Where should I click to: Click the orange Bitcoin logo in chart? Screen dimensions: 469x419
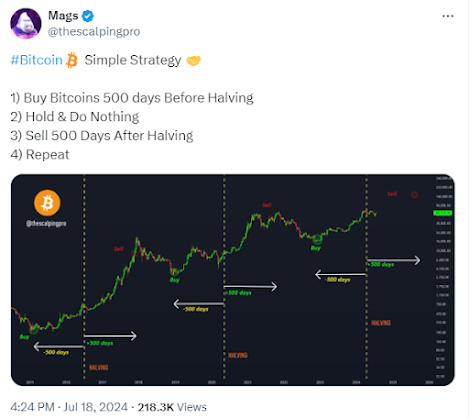[47, 203]
